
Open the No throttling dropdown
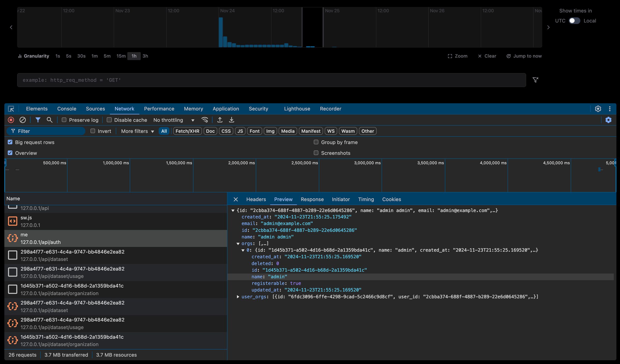[x=174, y=120]
